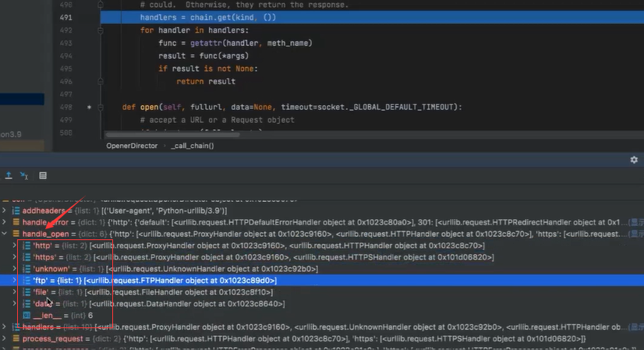Click the dict icon beside handle_open

click(16, 233)
